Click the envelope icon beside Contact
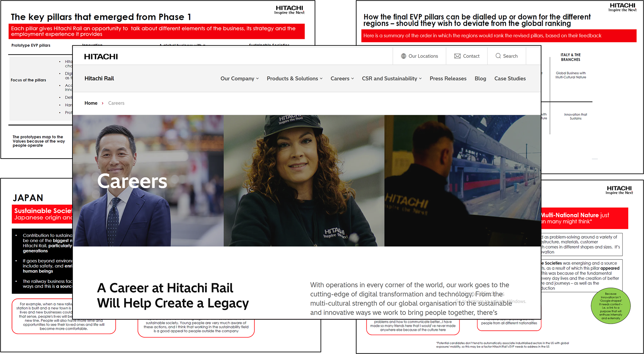Image resolution: width=644 pixels, height=354 pixels. click(457, 56)
